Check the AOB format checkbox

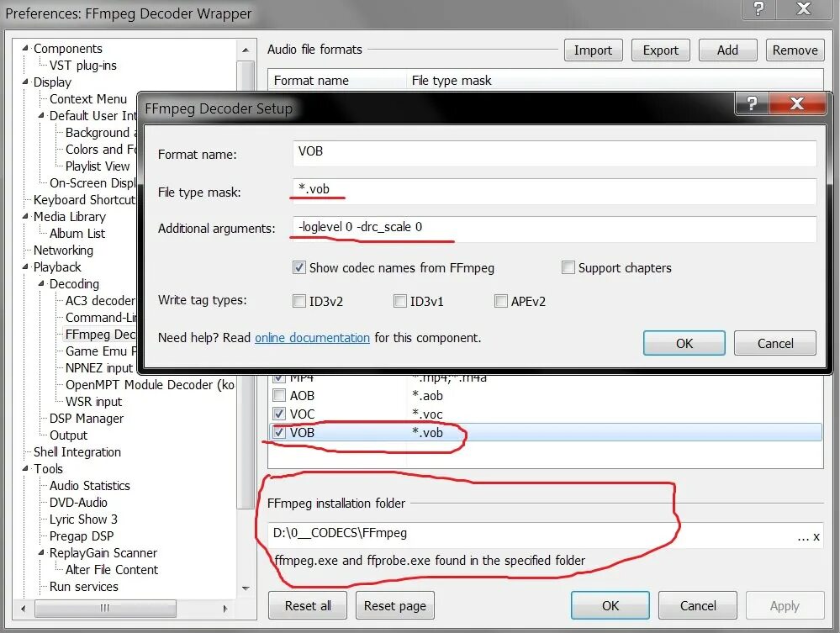[x=279, y=396]
